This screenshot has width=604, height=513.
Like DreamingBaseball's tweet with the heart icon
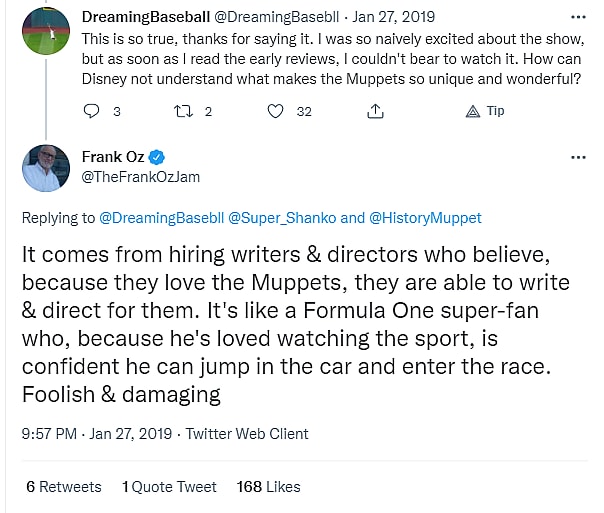pos(275,112)
